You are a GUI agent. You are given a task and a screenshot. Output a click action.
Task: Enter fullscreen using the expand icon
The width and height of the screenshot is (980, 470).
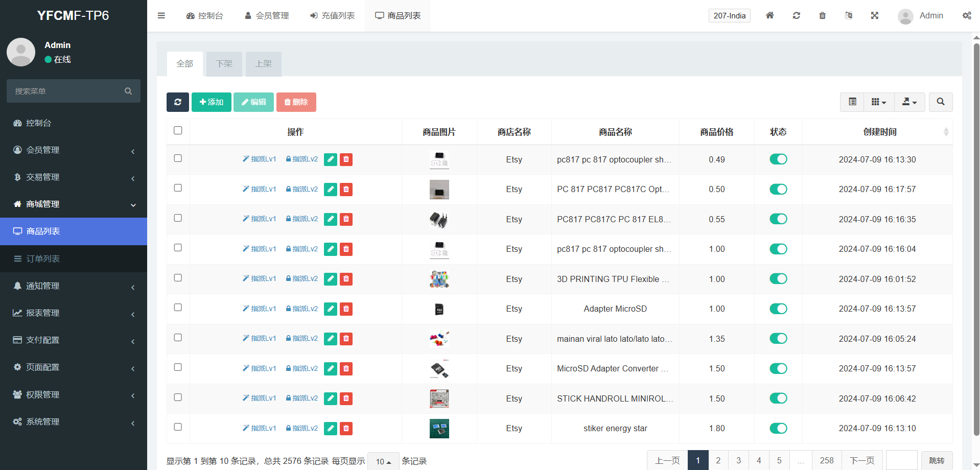pyautogui.click(x=874, y=15)
